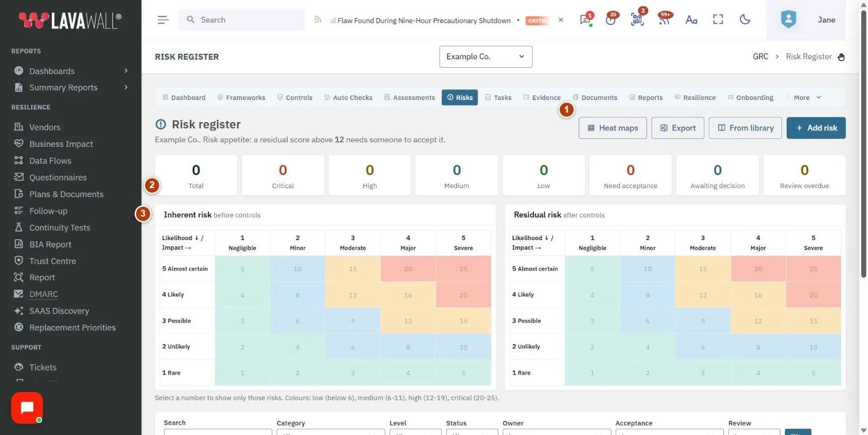Open the Acceptance filter dropdown
868x435 pixels.
(x=670, y=432)
